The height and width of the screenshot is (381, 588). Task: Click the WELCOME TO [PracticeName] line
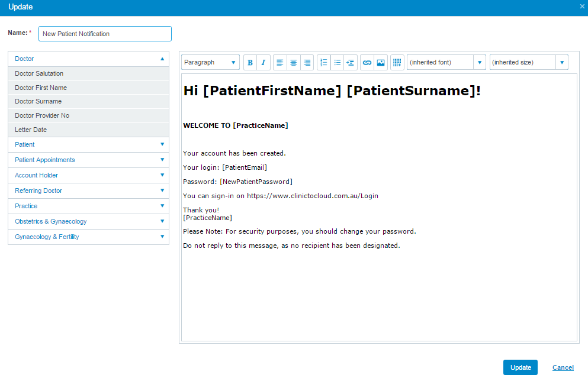[236, 125]
